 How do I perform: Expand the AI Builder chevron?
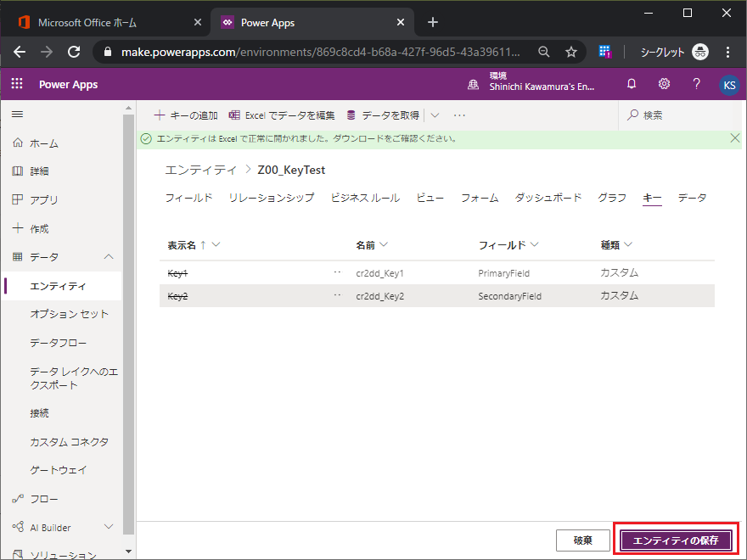point(109,527)
